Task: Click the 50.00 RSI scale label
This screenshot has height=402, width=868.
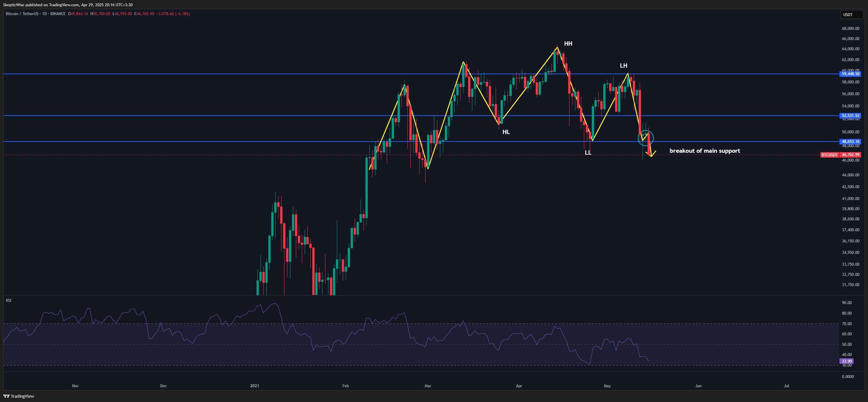Action: pyautogui.click(x=847, y=345)
